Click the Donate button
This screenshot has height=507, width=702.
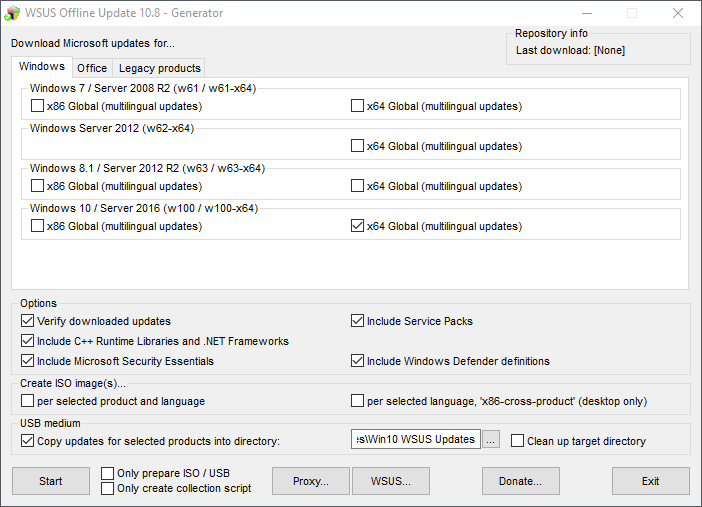521,481
